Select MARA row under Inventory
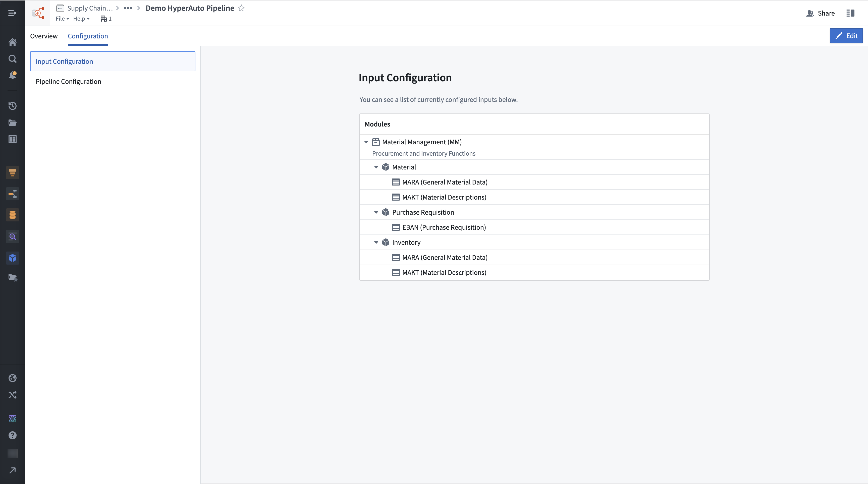Image resolution: width=868 pixels, height=484 pixels. point(534,257)
